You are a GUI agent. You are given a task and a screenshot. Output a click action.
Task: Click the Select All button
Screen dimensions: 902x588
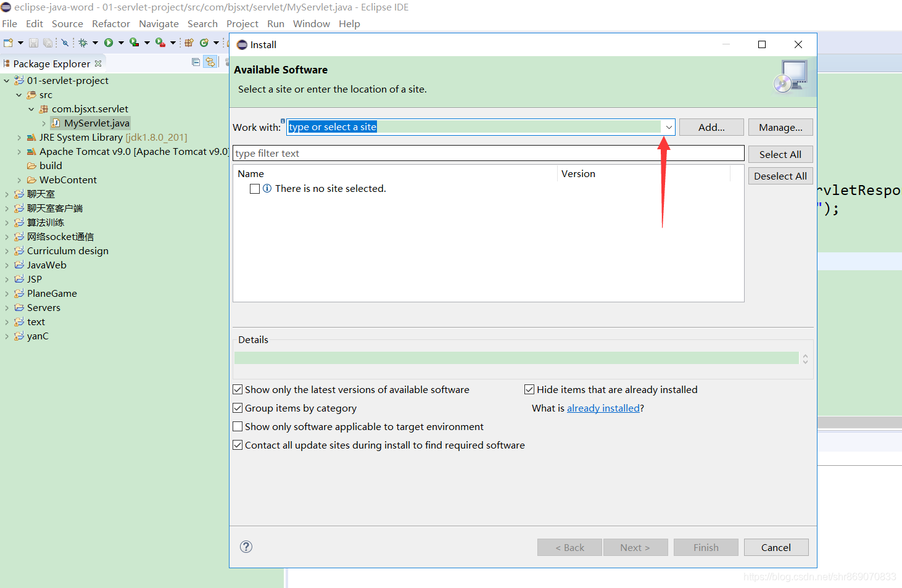coord(780,154)
